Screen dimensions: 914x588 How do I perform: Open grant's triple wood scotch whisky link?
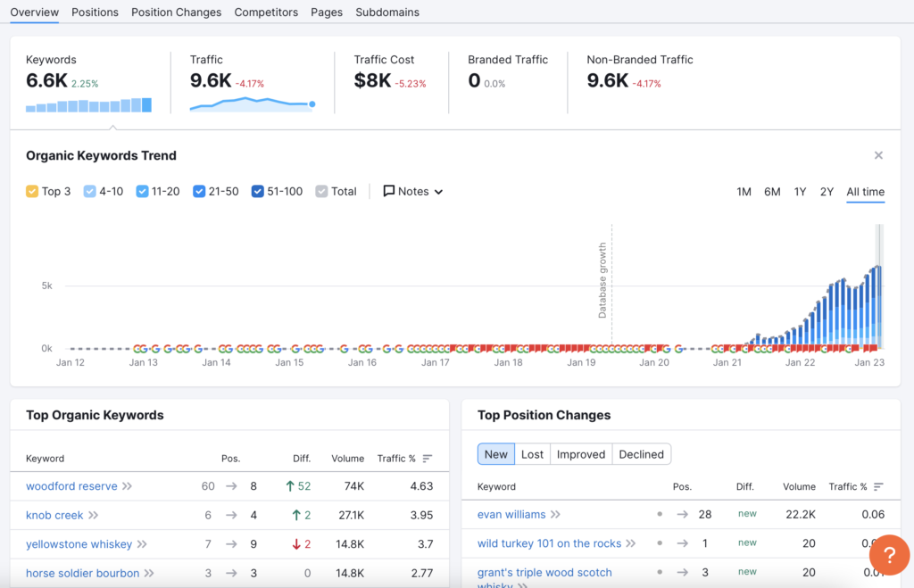pos(544,577)
